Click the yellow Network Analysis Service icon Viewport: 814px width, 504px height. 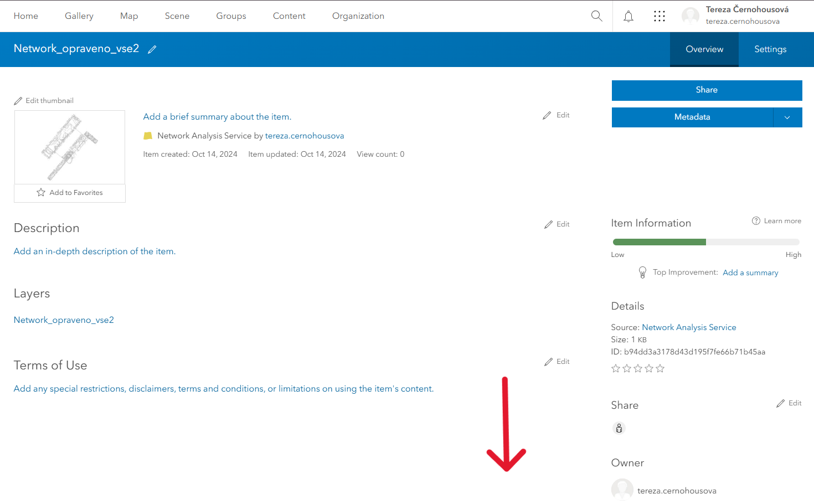(x=148, y=136)
